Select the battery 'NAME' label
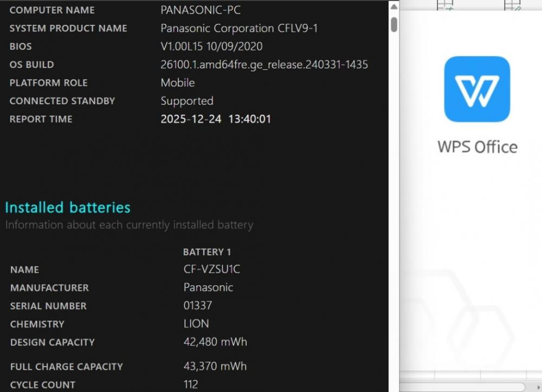 pyautogui.click(x=24, y=269)
